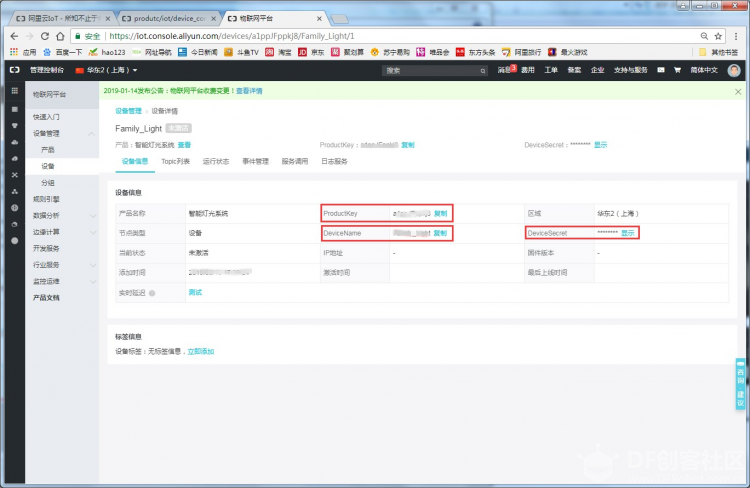Viewport: 750px width, 488px height.
Task: Open the 其他书签 folder
Action: click(x=718, y=52)
